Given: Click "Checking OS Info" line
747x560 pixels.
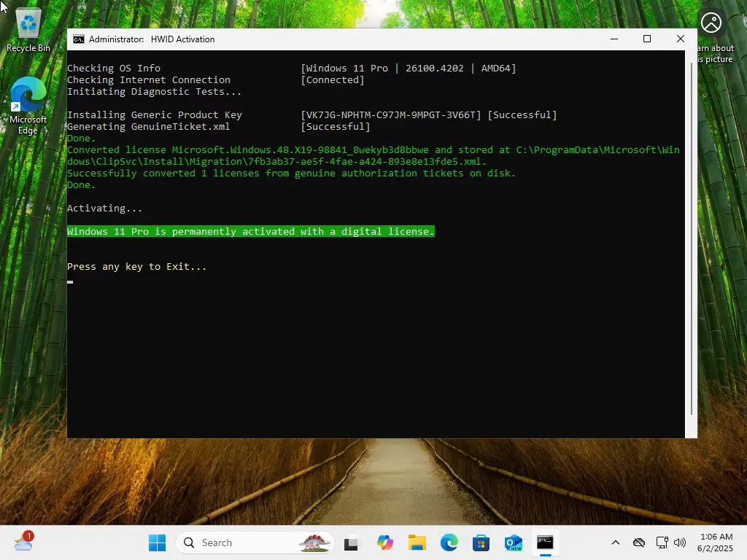Looking at the screenshot, I should pos(113,68).
